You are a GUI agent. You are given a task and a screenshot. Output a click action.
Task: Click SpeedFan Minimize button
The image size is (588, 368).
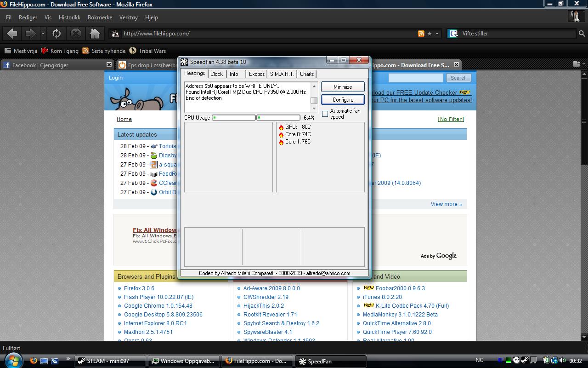tap(343, 87)
